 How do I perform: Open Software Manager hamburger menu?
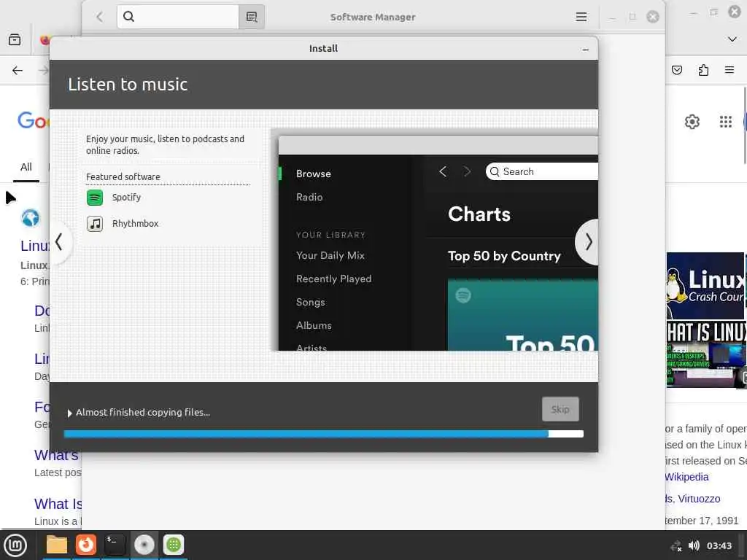581,17
